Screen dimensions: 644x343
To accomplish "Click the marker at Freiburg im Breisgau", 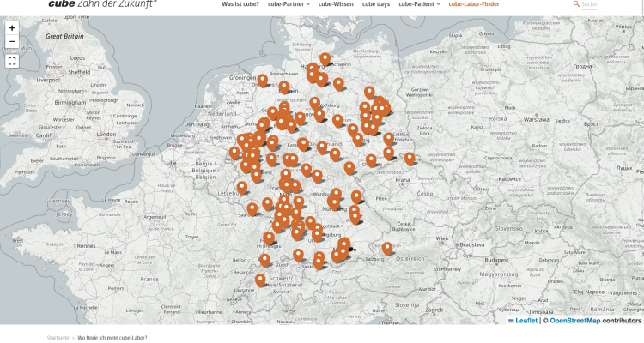I will [269, 238].
